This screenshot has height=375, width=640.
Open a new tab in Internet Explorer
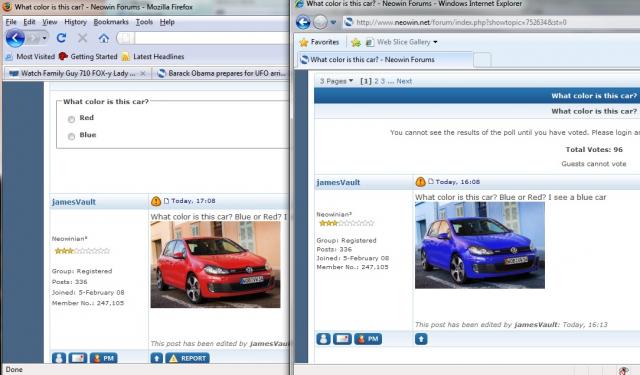point(482,60)
